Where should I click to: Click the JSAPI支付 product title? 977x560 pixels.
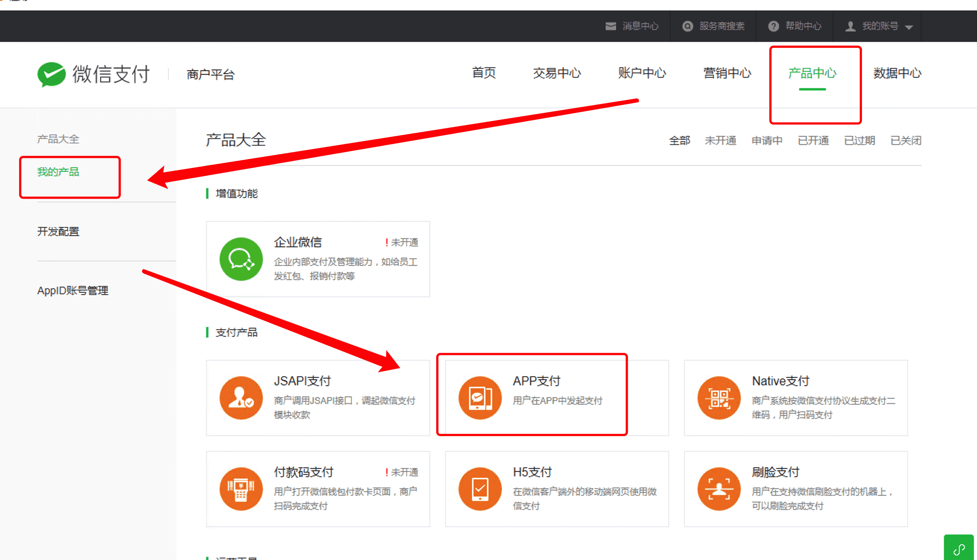coord(303,381)
